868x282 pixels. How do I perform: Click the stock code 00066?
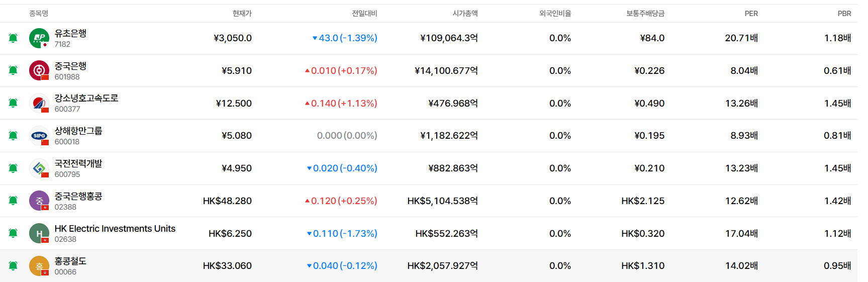click(x=65, y=272)
